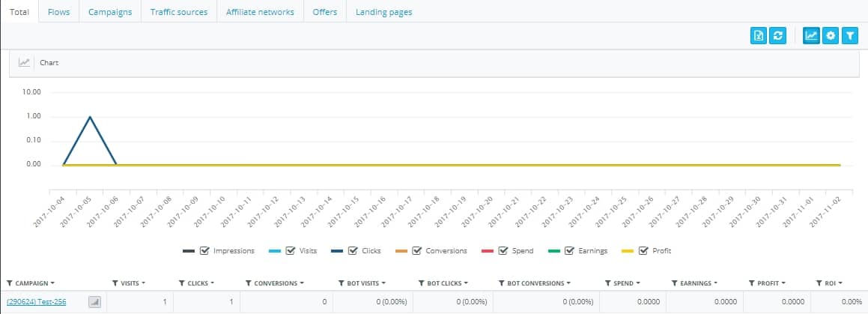Click the export to Excel icon

759,35
